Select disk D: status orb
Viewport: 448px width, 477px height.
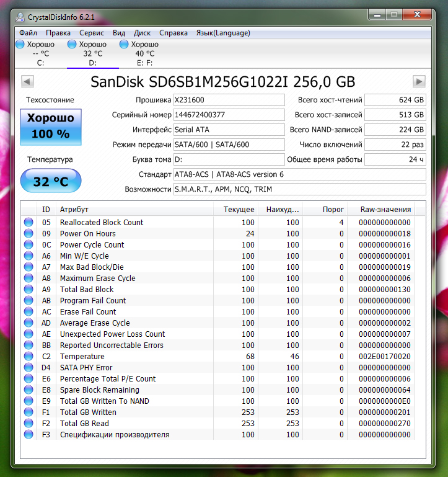pos(72,44)
